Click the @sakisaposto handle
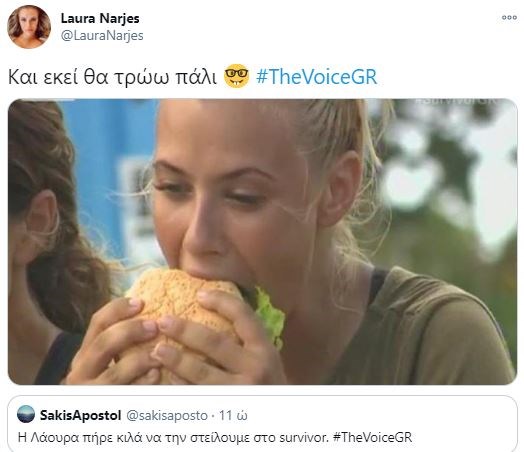524x452 pixels. click(x=166, y=416)
